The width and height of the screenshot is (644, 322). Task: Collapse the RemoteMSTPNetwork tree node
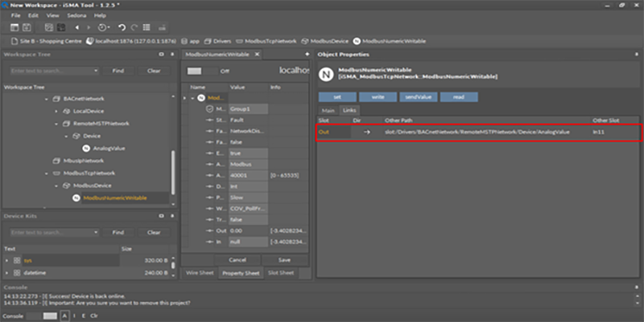(x=56, y=124)
